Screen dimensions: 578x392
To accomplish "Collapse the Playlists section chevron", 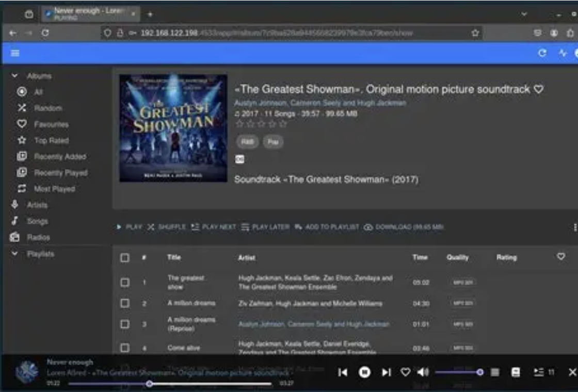I will coord(15,254).
